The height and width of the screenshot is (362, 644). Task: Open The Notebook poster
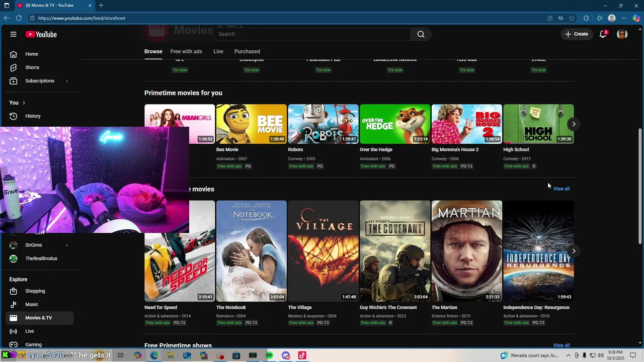251,251
